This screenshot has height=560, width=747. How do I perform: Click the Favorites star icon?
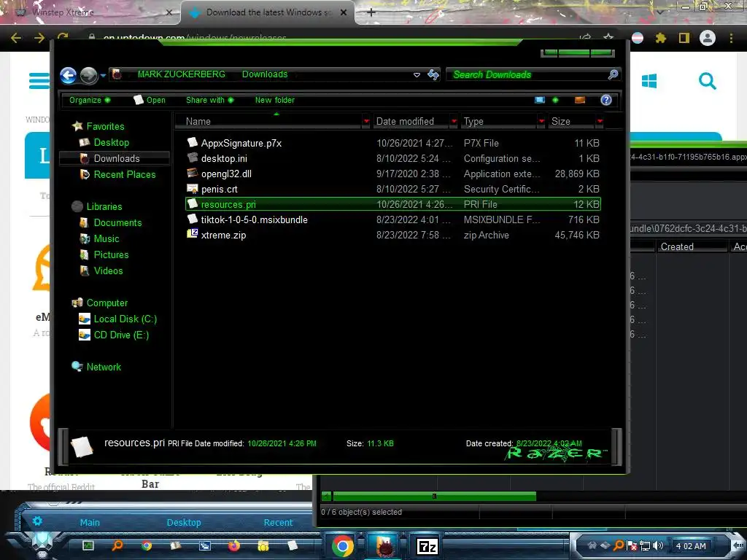point(77,126)
